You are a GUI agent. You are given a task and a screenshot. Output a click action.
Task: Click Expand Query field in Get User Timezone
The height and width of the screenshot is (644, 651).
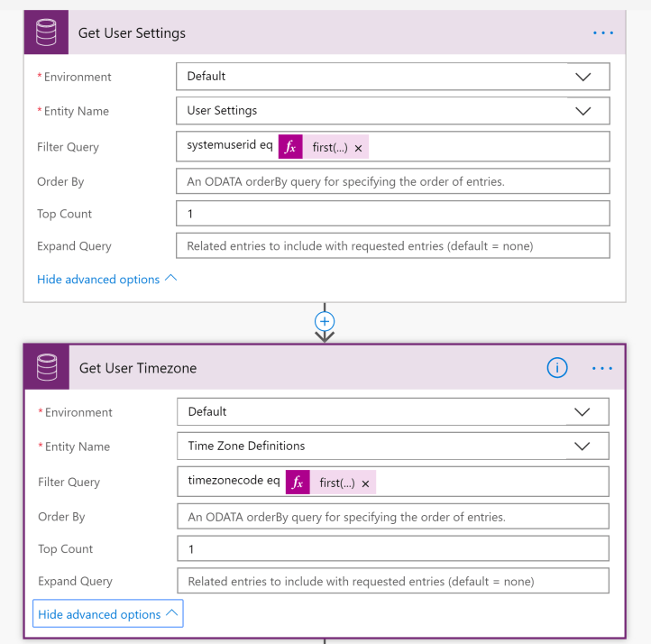click(392, 582)
